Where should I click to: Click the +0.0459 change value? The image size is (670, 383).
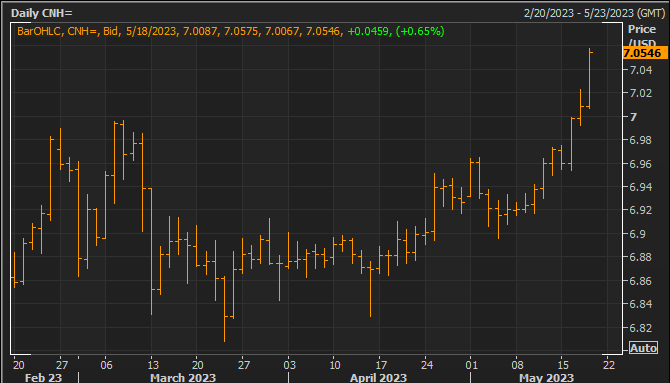pyautogui.click(x=370, y=31)
